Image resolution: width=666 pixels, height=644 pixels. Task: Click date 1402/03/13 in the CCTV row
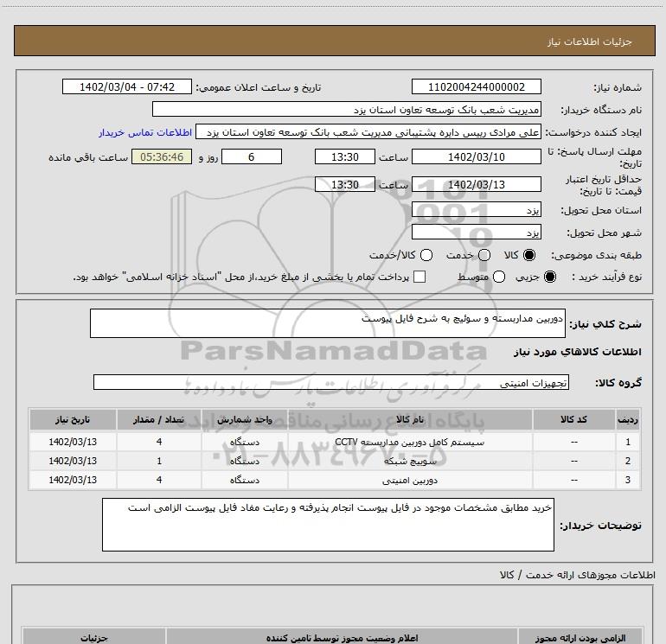click(x=73, y=442)
